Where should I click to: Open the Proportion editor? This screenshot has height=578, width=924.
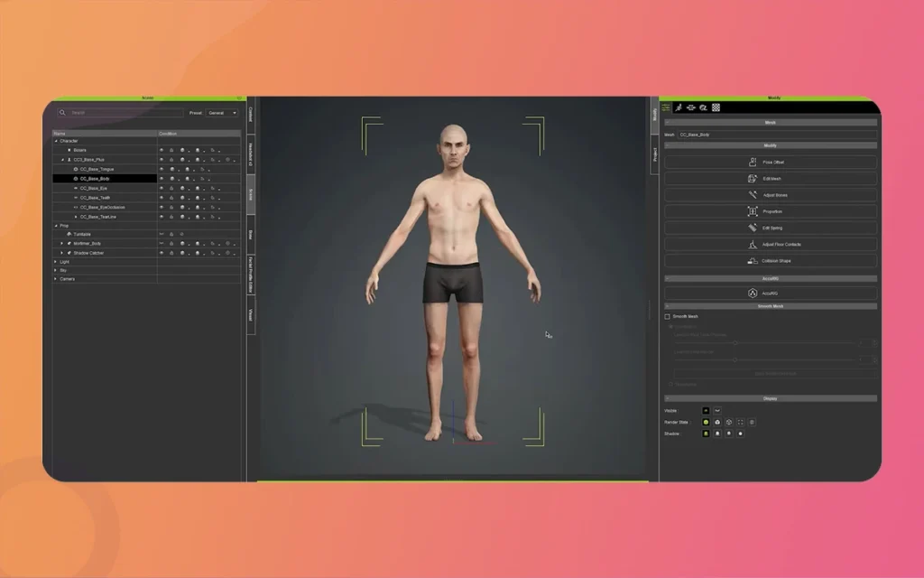771,211
